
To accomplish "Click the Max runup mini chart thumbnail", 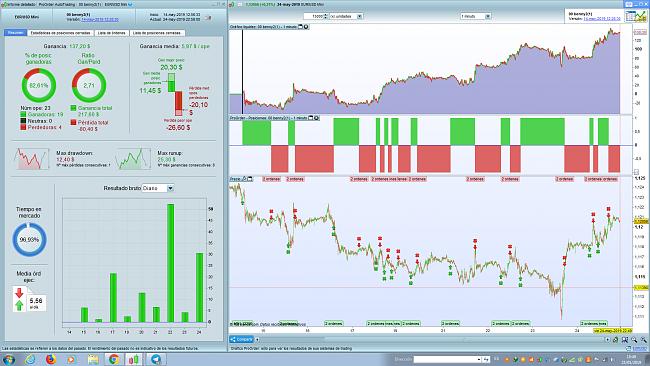I will (x=133, y=159).
